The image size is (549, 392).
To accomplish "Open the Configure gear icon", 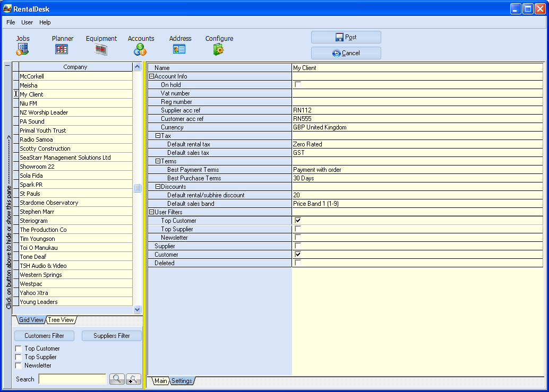I will tap(219, 49).
